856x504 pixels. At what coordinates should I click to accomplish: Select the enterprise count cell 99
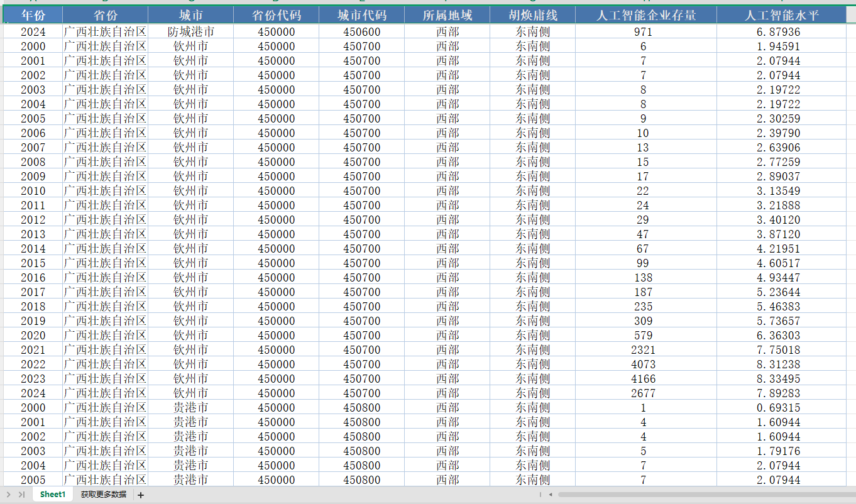645,263
